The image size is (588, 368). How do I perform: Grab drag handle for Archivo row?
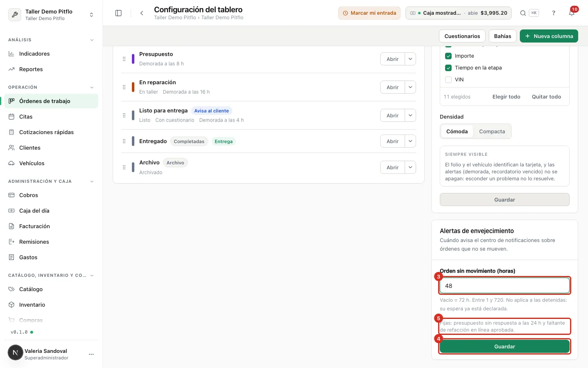point(124,167)
